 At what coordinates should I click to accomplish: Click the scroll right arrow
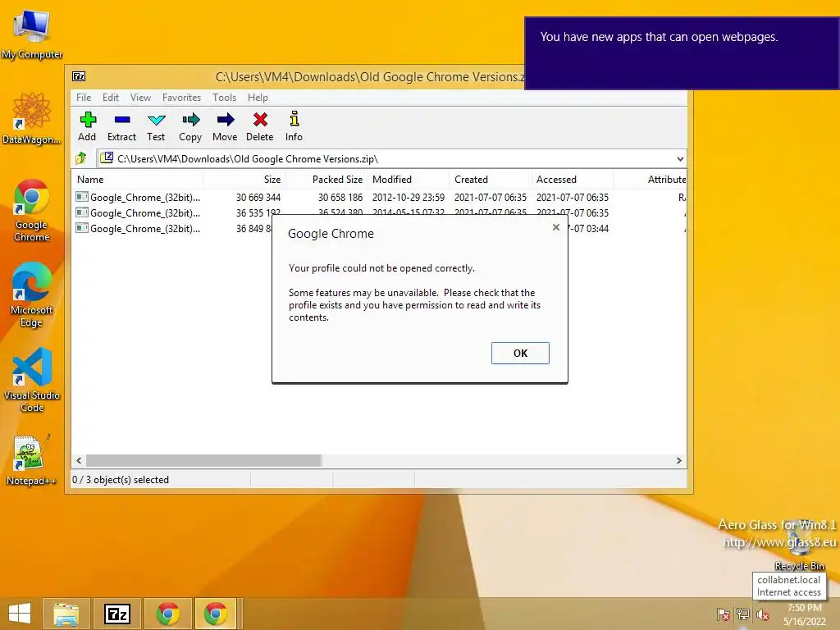pos(678,461)
